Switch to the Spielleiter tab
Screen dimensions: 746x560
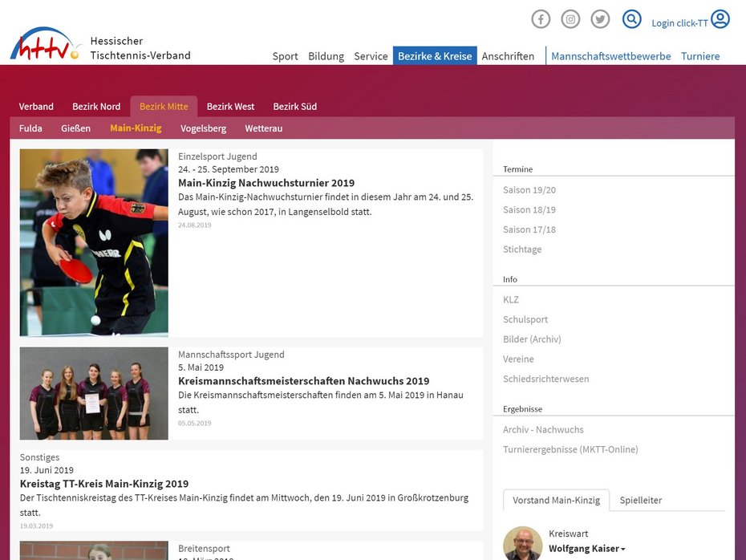pyautogui.click(x=640, y=500)
